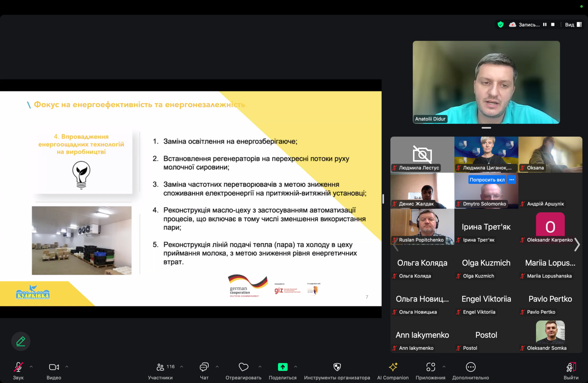Image resolution: width=588 pixels, height=383 pixels.
Task: Open the Приложения apps icon
Action: point(430,367)
